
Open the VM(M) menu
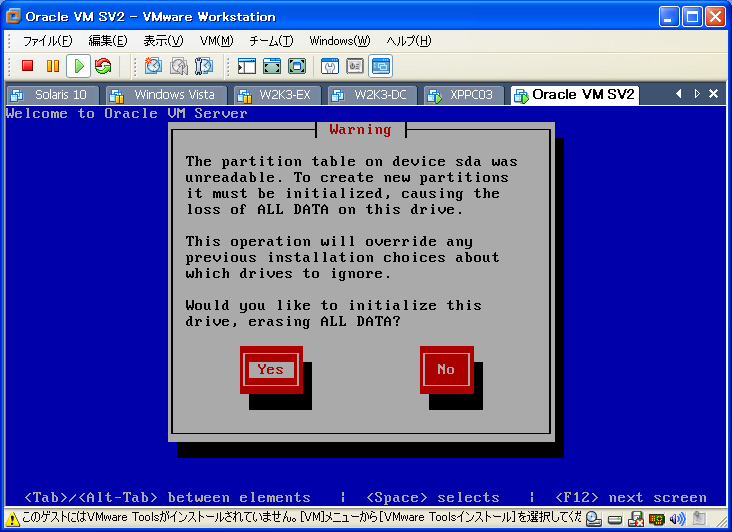pos(217,41)
